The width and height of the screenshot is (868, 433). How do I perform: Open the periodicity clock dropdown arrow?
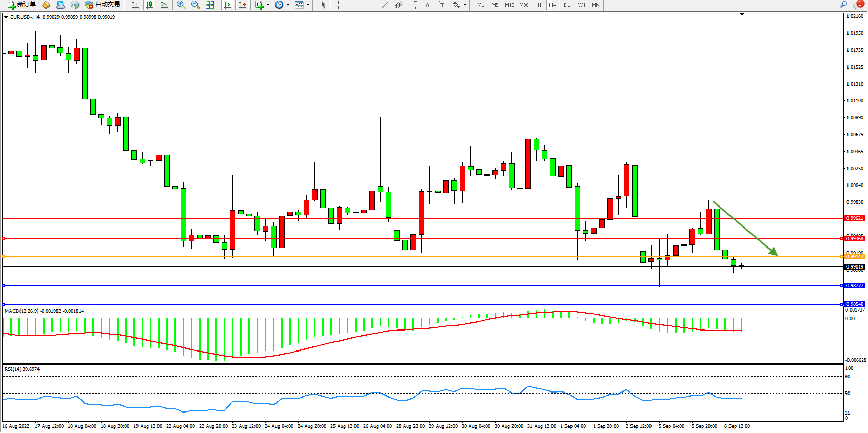pos(288,5)
